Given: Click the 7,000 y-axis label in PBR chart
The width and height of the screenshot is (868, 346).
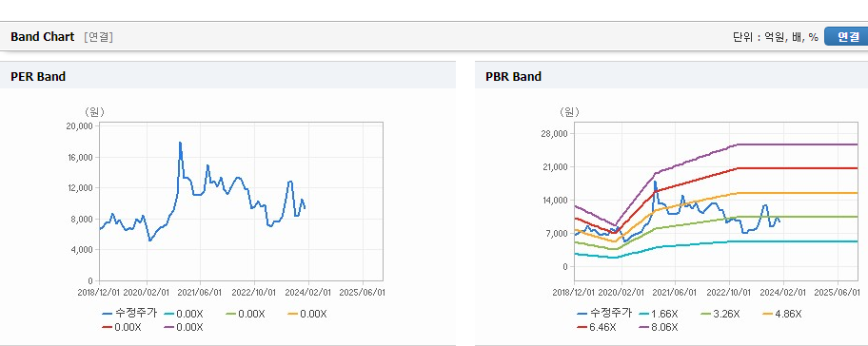Looking at the screenshot, I should (x=557, y=233).
